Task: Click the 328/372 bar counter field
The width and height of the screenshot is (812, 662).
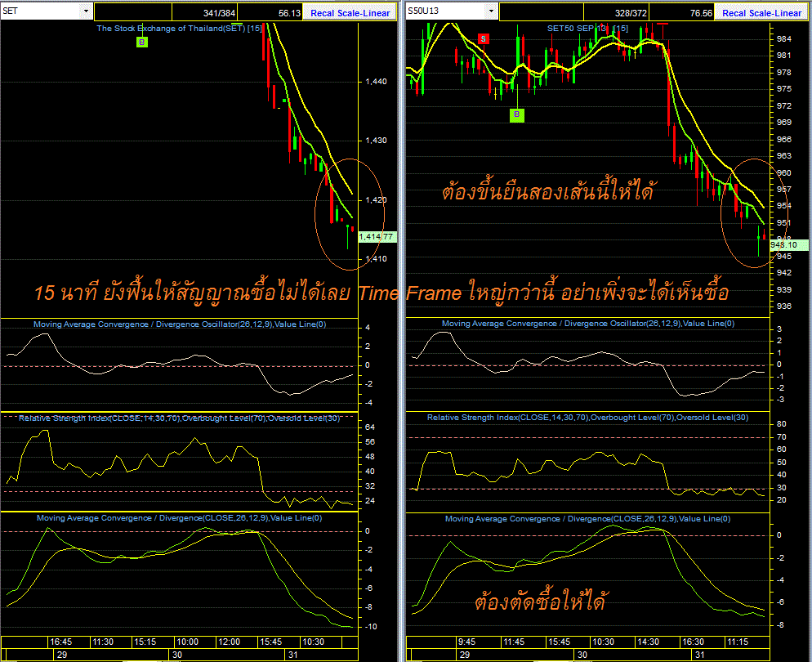Action: pyautogui.click(x=616, y=13)
